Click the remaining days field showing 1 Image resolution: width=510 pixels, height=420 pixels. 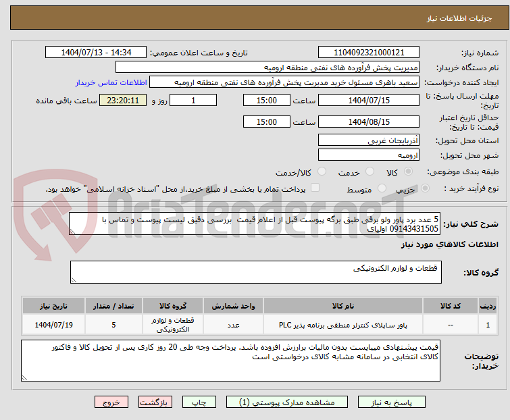click(193, 100)
